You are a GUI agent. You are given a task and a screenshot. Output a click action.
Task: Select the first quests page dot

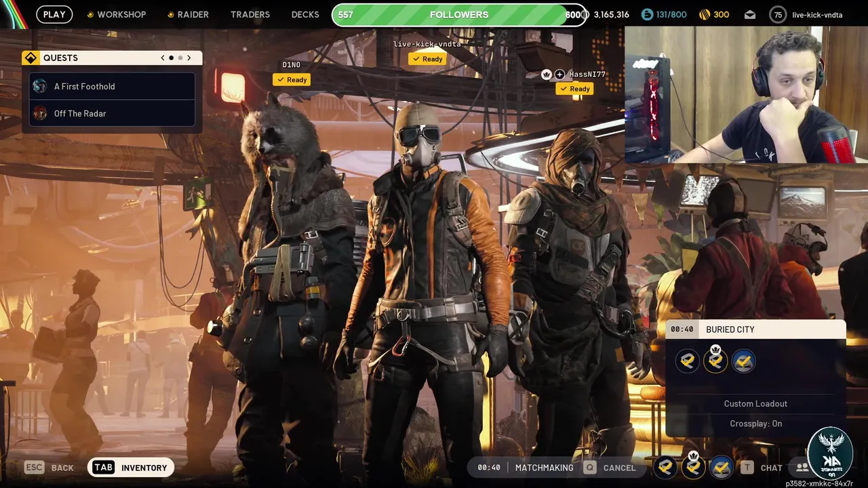point(171,58)
